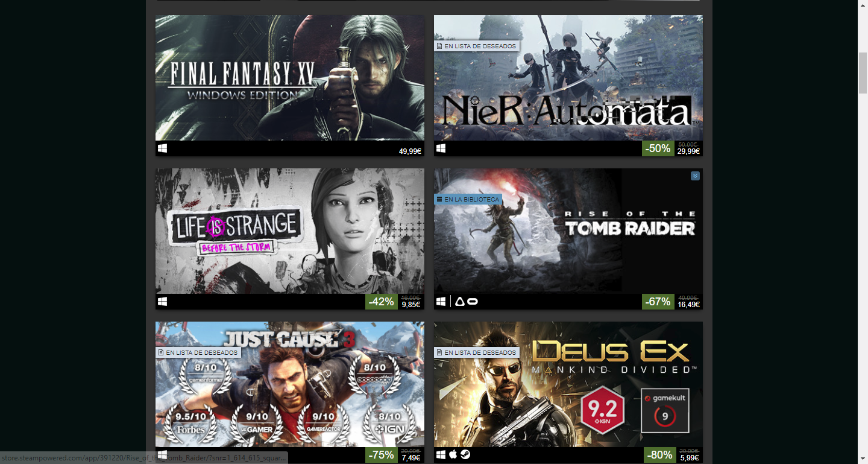Click the Oculus icon under Tomb Raider
The image size is (868, 464).
473,301
